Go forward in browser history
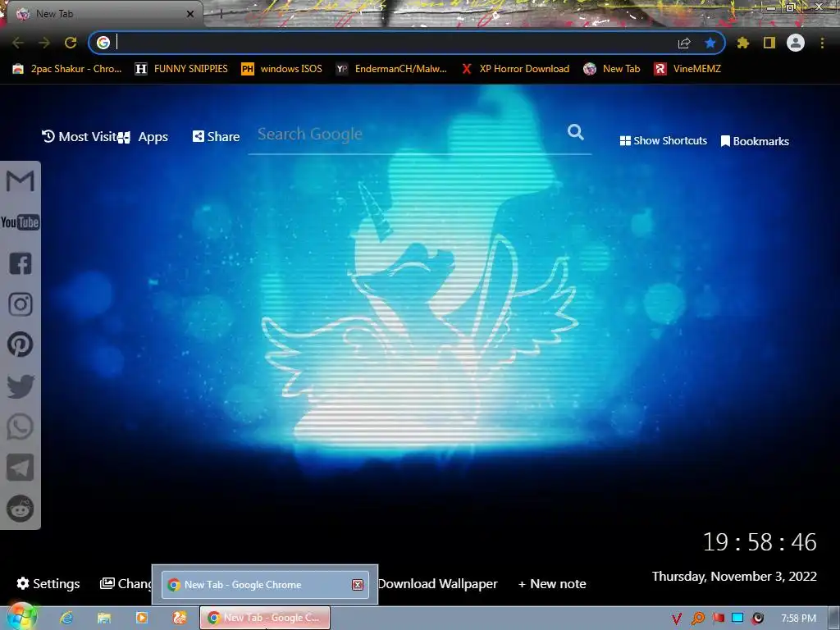 coord(44,43)
